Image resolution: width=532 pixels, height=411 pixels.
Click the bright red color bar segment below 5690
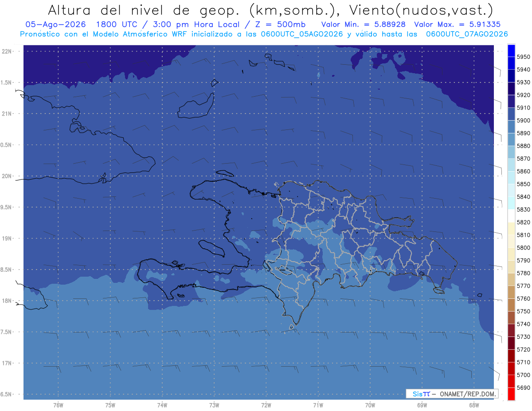511,394
